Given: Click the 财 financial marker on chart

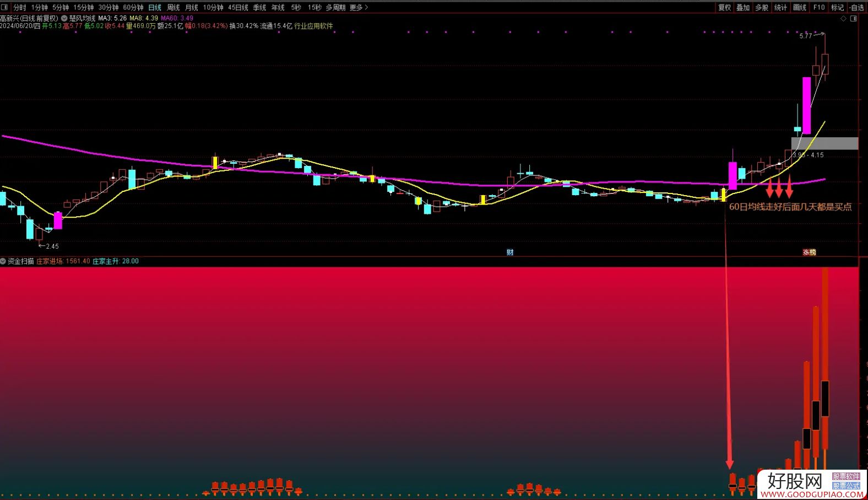Looking at the screenshot, I should tap(510, 252).
